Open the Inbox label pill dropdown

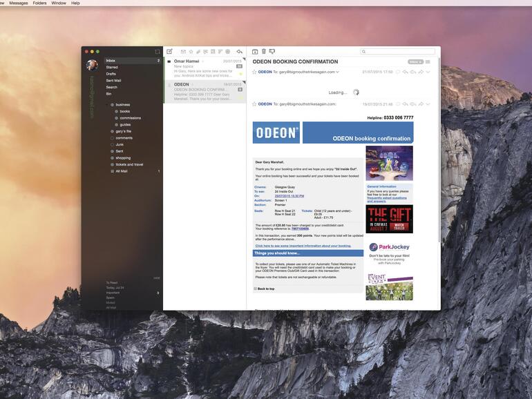pos(416,61)
